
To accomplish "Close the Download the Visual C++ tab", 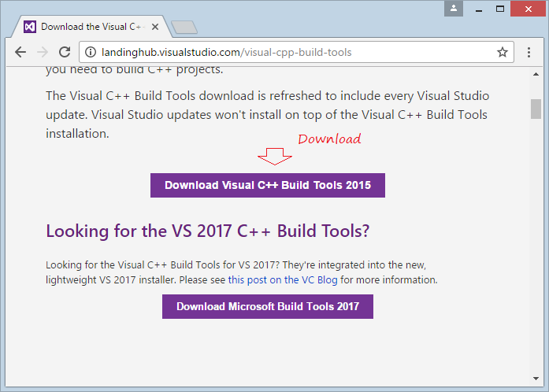I will tap(155, 27).
